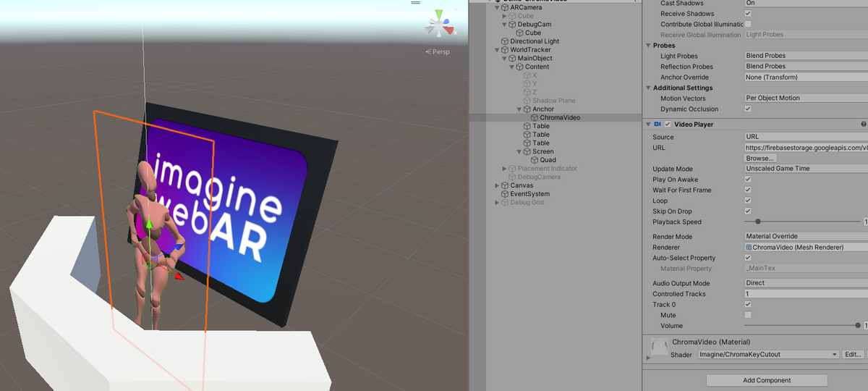Click the cube icon beside ChromaVideo row
The width and height of the screenshot is (868, 391).
click(535, 117)
